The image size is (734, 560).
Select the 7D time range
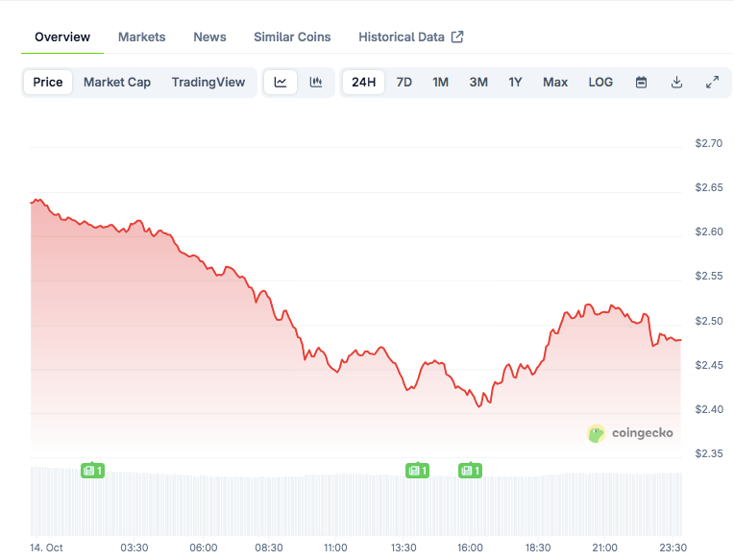[404, 83]
